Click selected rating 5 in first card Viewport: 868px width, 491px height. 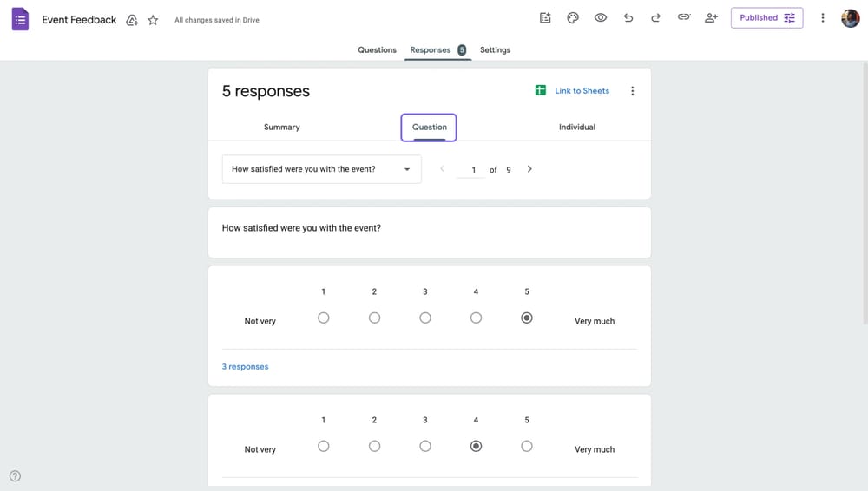pyautogui.click(x=527, y=318)
